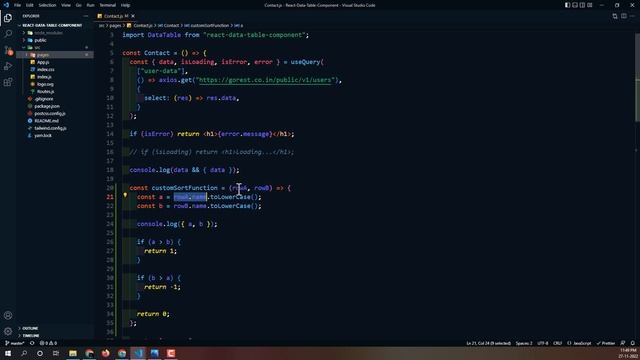Expand the TIMELINE section
This screenshot has width=640, height=360.
click(31, 336)
